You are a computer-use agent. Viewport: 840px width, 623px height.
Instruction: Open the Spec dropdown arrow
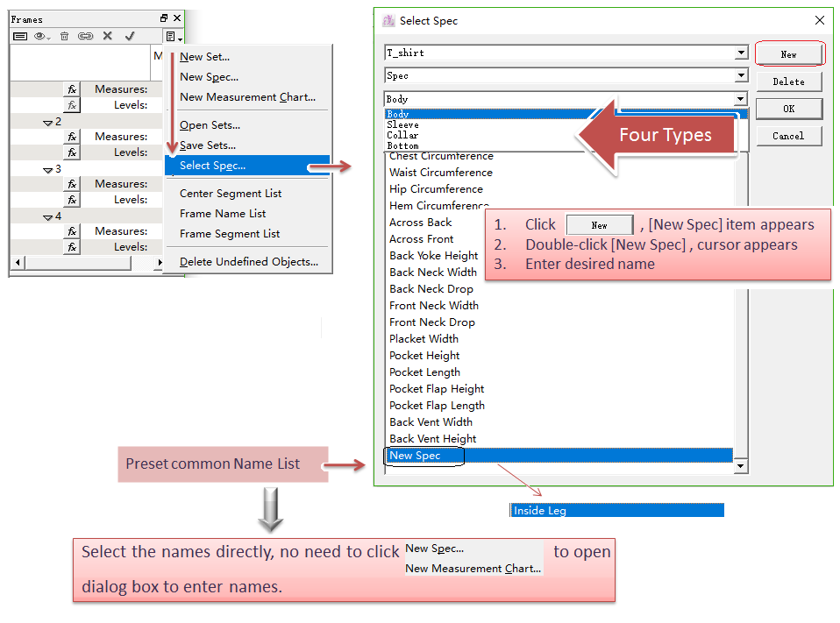coord(741,76)
